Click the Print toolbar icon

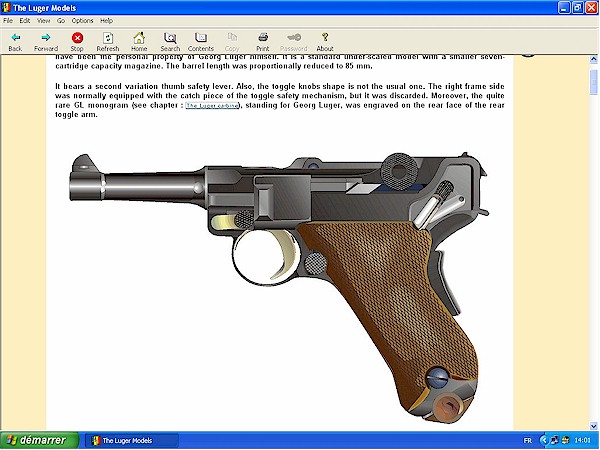[262, 37]
